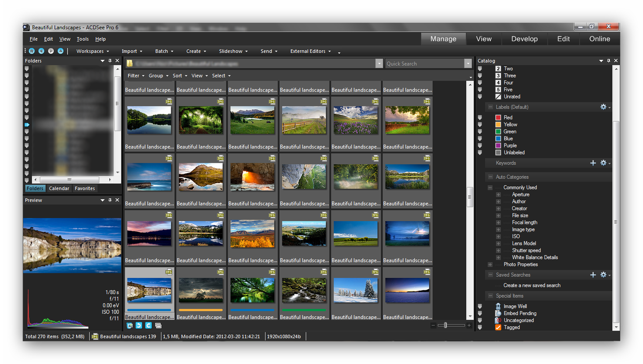
Task: Toggle Easy-Select indicator beside Two rating
Action: pos(480,69)
